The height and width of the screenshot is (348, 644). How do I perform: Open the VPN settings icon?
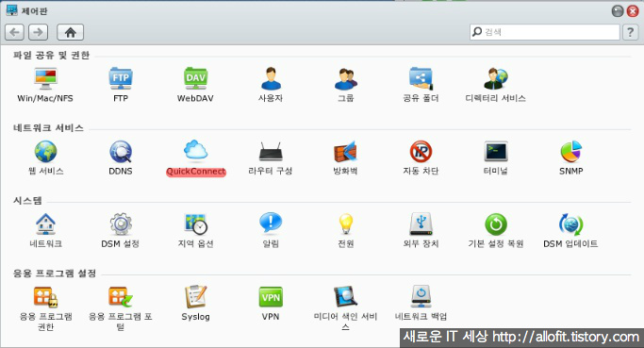[x=271, y=297]
